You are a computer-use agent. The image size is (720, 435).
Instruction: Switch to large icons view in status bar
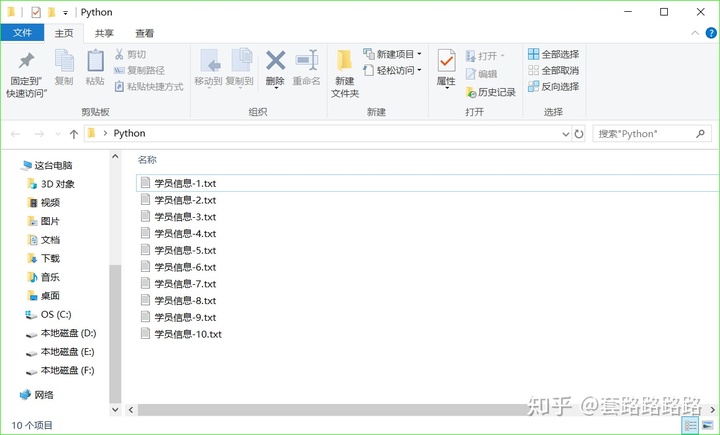tap(708, 426)
